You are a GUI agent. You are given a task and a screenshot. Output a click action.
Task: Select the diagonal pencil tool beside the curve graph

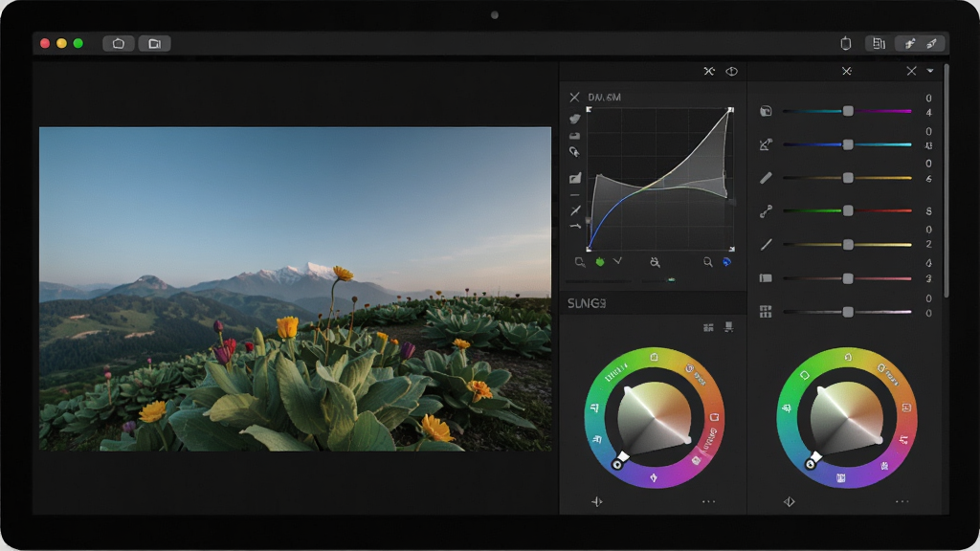click(x=575, y=209)
